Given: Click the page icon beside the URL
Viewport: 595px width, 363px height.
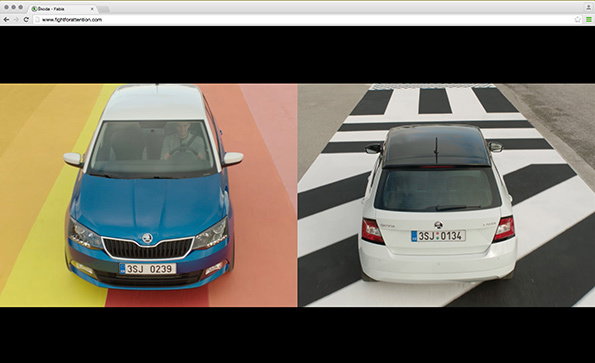Looking at the screenshot, I should click(x=37, y=20).
